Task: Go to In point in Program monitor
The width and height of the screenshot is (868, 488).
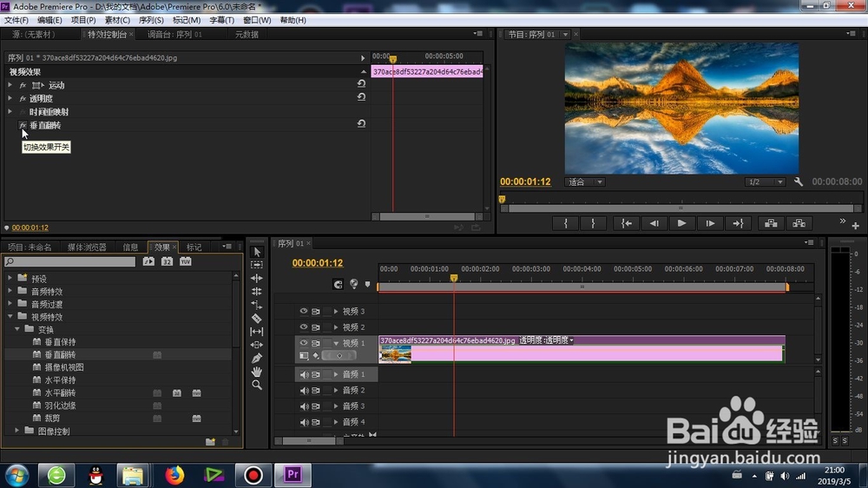Action: pyautogui.click(x=626, y=223)
